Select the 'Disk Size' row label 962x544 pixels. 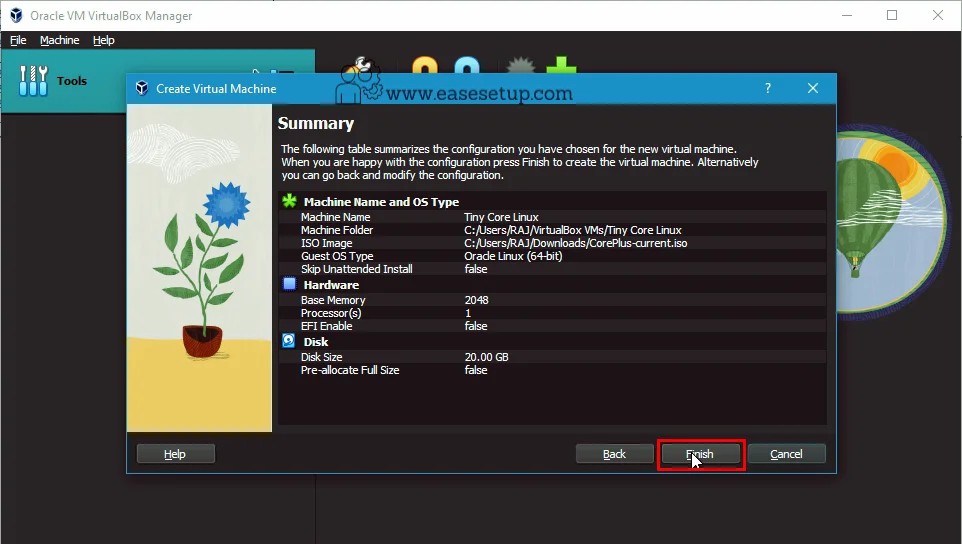coord(321,357)
